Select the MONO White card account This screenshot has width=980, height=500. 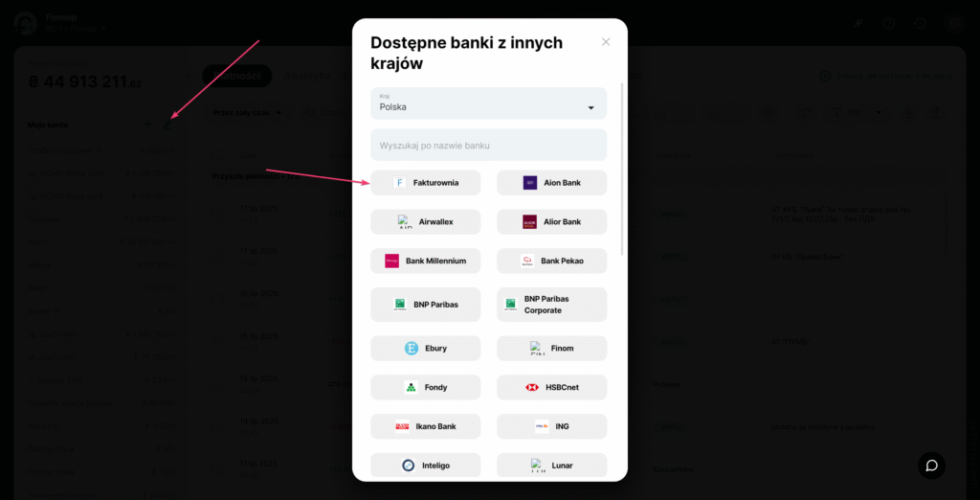(x=101, y=172)
